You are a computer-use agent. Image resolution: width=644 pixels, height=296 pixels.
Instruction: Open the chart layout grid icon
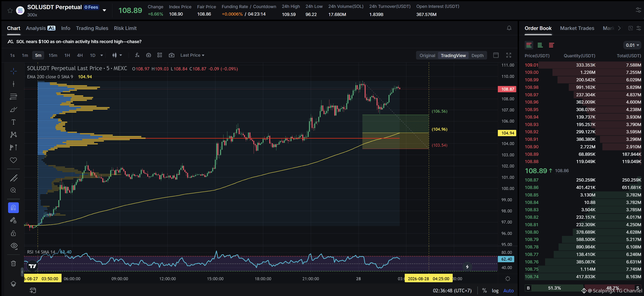pyautogui.click(x=160, y=55)
